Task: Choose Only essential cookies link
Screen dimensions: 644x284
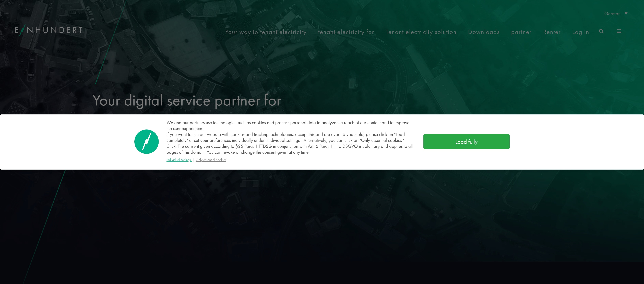Action: (x=211, y=160)
